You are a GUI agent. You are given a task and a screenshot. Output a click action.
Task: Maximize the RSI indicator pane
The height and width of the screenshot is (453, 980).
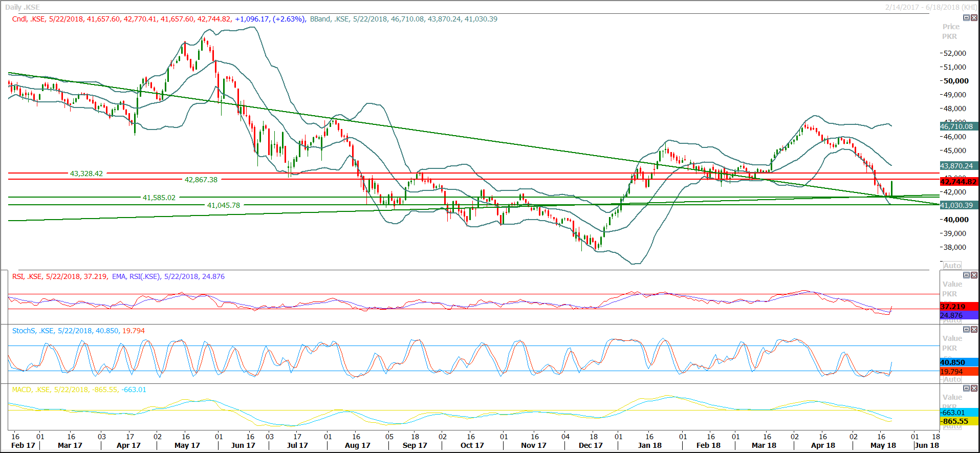tap(966, 275)
